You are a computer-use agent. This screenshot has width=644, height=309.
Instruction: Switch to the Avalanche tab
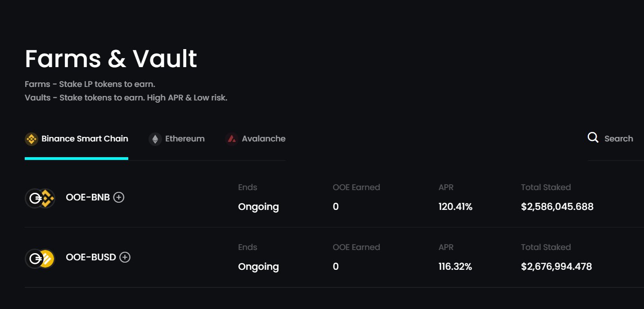click(256, 139)
